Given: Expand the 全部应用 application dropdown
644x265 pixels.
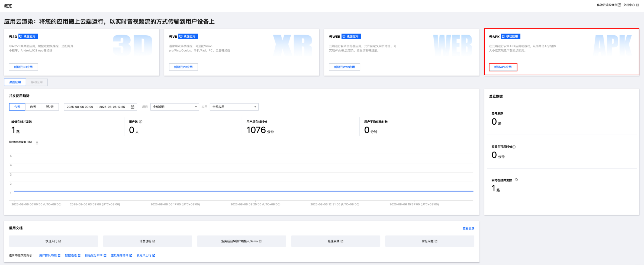Looking at the screenshot, I should [x=234, y=107].
